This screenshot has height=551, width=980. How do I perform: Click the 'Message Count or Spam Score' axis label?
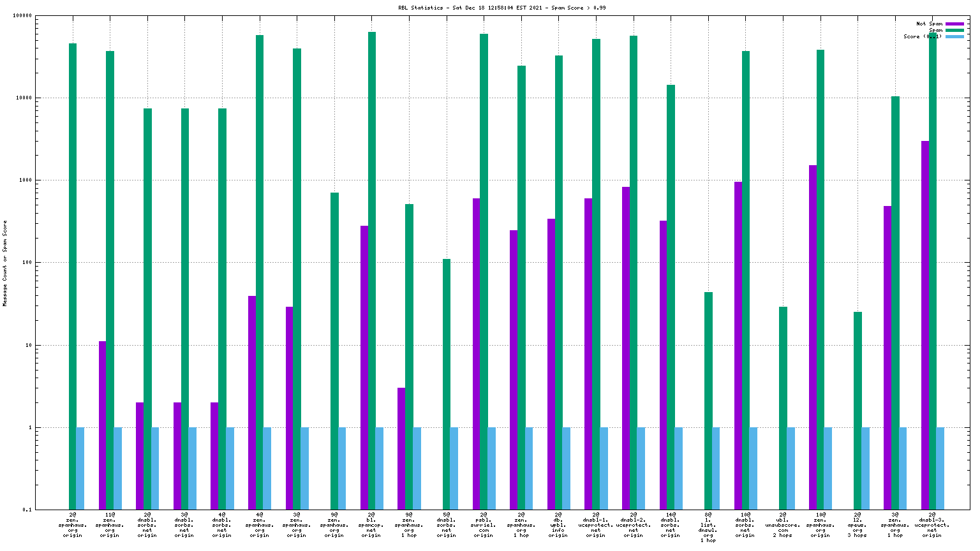5,263
